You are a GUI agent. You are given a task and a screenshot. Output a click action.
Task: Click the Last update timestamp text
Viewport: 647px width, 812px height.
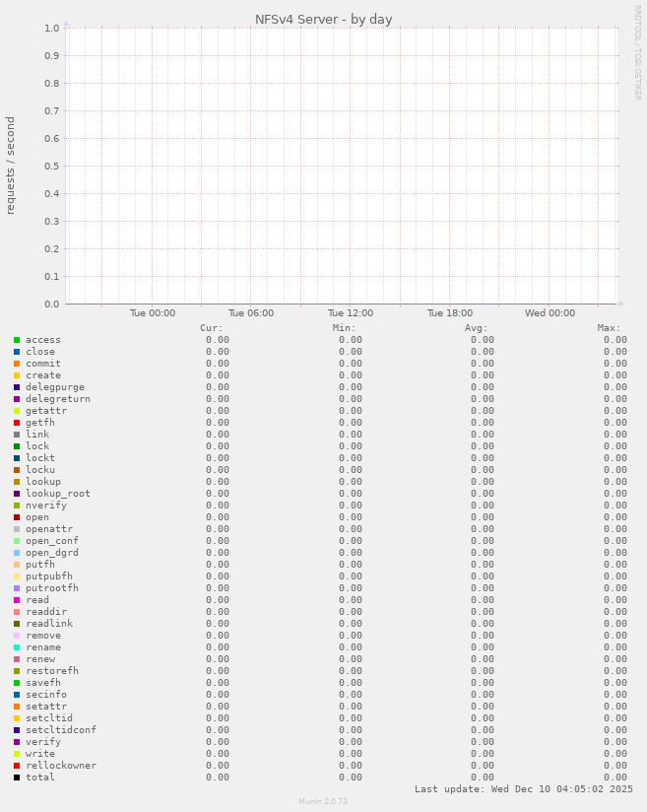(524, 789)
